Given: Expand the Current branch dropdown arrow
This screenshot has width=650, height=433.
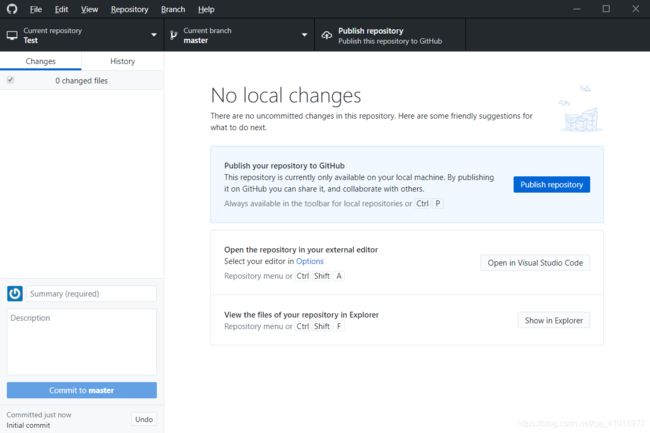Looking at the screenshot, I should tap(304, 35).
